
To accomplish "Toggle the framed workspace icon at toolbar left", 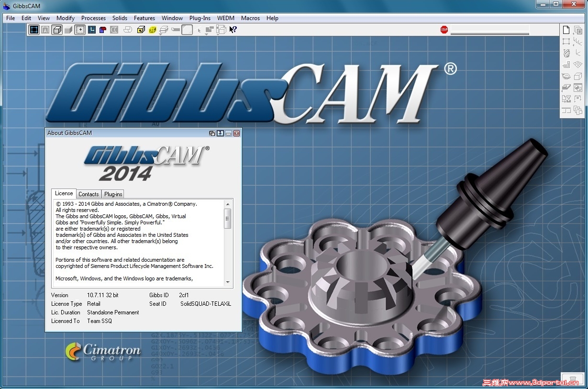I will pos(34,29).
